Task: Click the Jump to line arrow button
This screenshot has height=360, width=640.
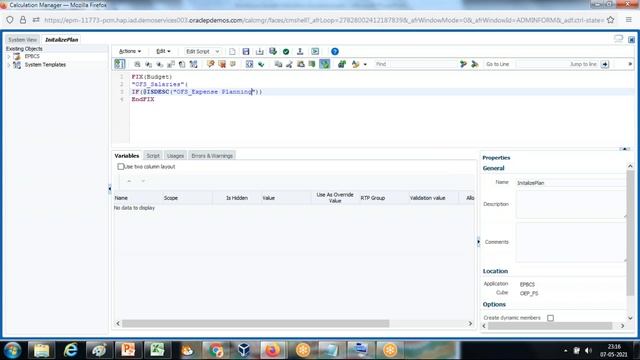Action: (x=605, y=64)
